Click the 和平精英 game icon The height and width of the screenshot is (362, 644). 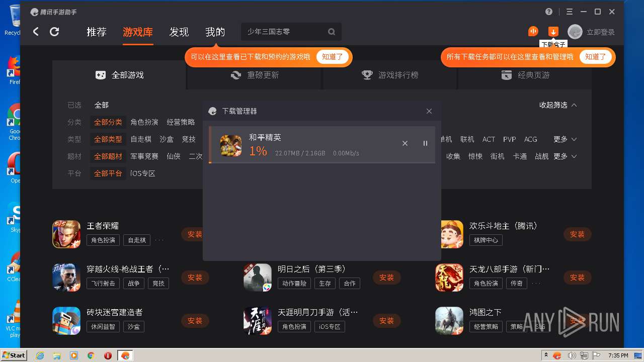(231, 145)
